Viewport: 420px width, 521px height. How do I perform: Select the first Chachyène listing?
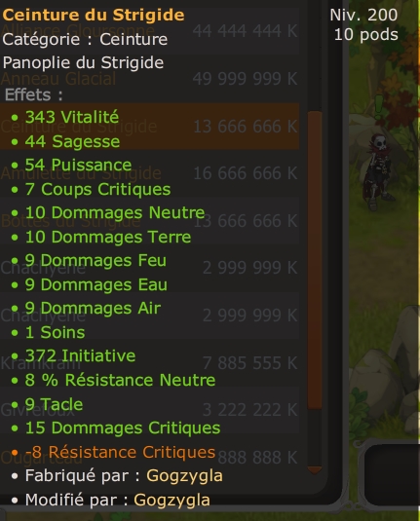149,268
